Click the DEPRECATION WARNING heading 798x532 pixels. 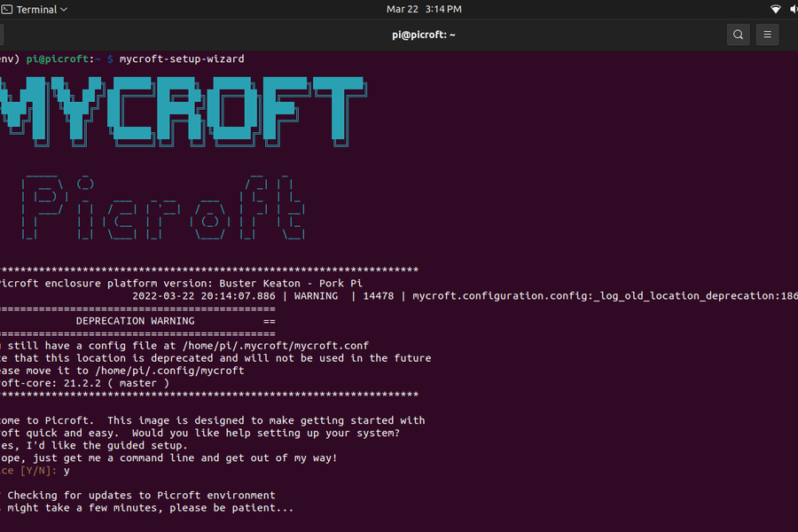pos(136,321)
